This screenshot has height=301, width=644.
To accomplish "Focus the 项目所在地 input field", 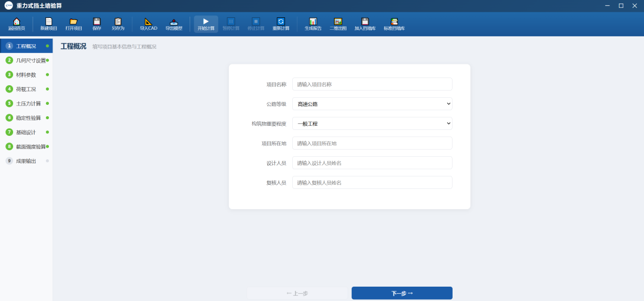I will click(372, 143).
